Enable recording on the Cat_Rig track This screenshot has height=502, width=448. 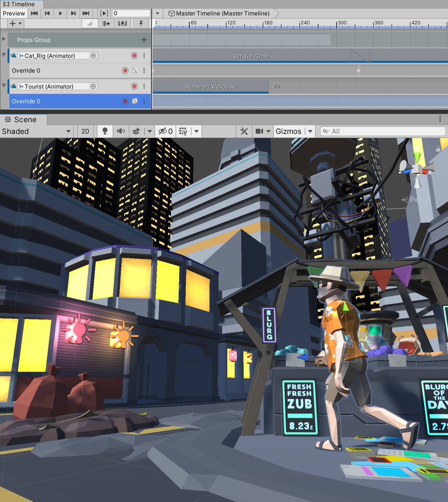pos(134,56)
